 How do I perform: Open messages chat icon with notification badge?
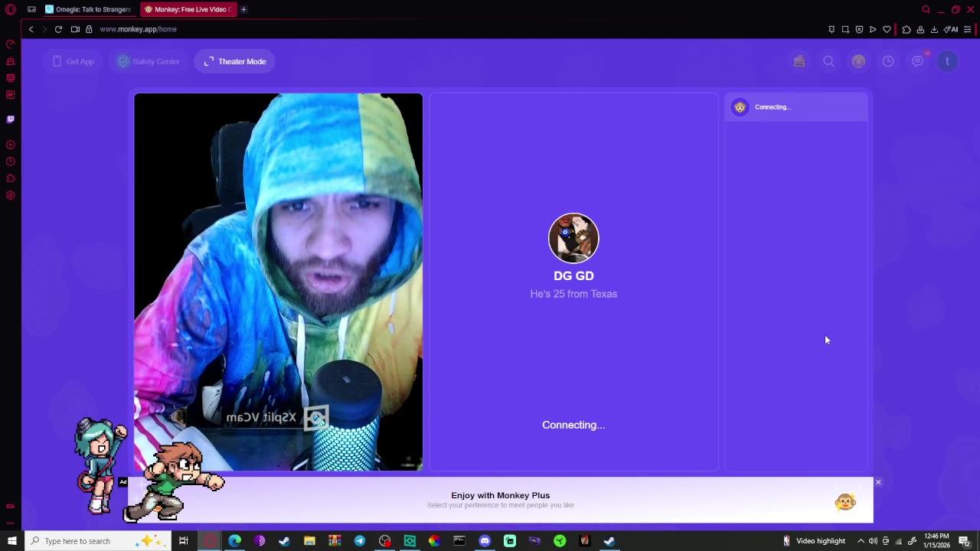[918, 61]
